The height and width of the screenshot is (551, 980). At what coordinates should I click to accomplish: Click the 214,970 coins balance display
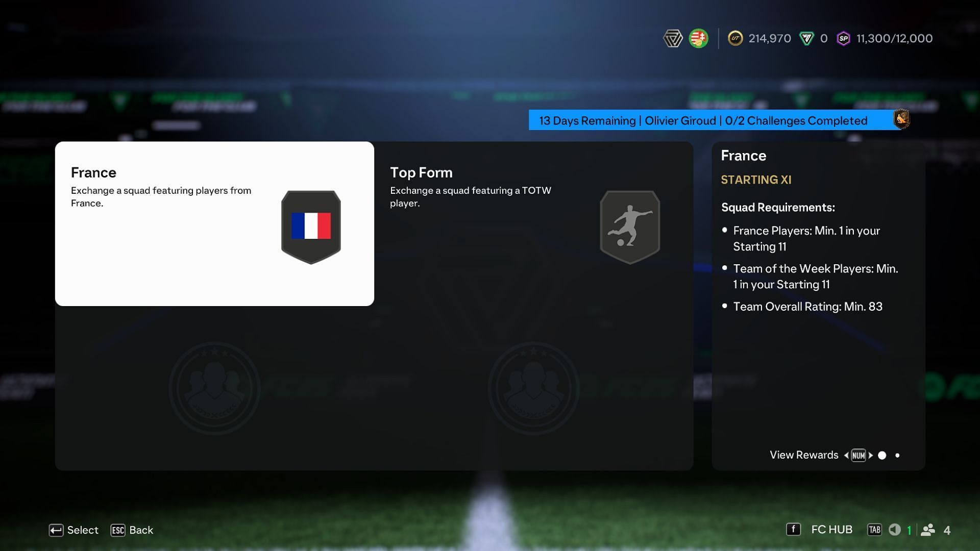[x=761, y=38]
